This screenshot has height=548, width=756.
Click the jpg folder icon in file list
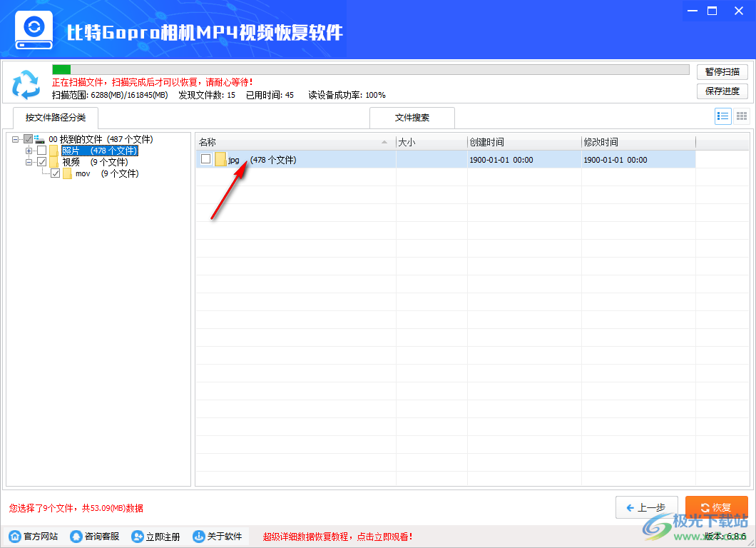221,159
